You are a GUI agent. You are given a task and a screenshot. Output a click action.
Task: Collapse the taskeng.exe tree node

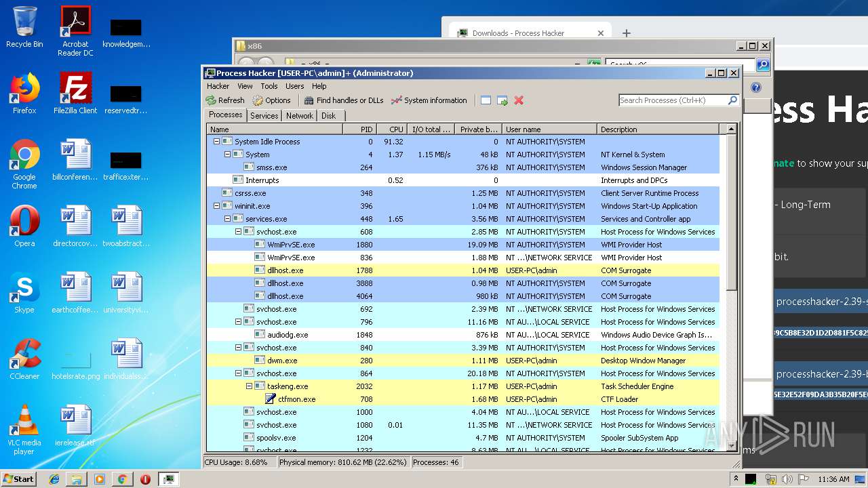(250, 386)
